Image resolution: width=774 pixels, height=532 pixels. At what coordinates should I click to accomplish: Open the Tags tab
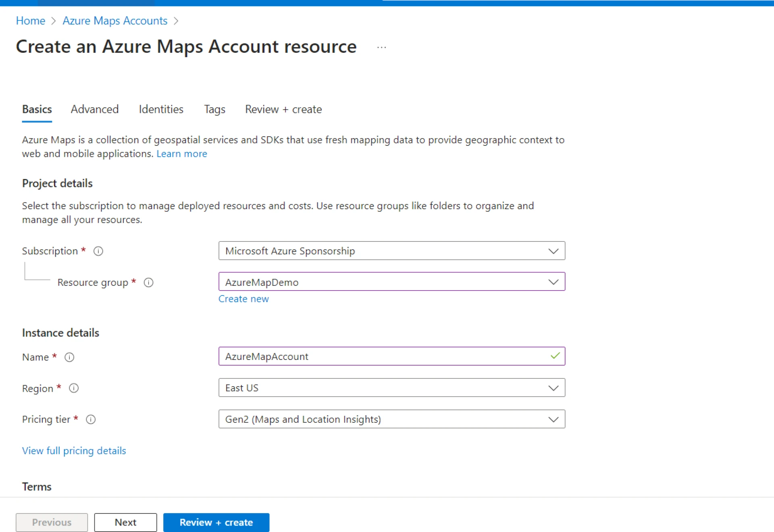[x=214, y=109]
